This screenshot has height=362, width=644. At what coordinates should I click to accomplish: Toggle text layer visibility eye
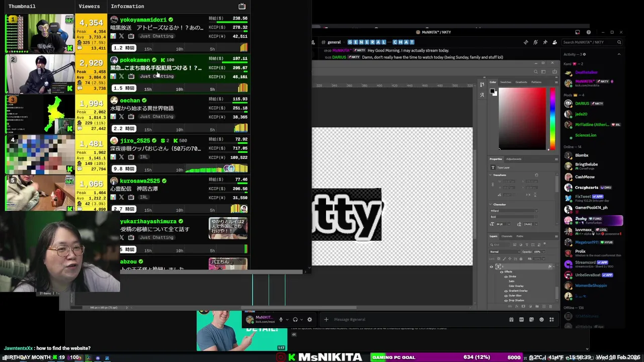491,267
